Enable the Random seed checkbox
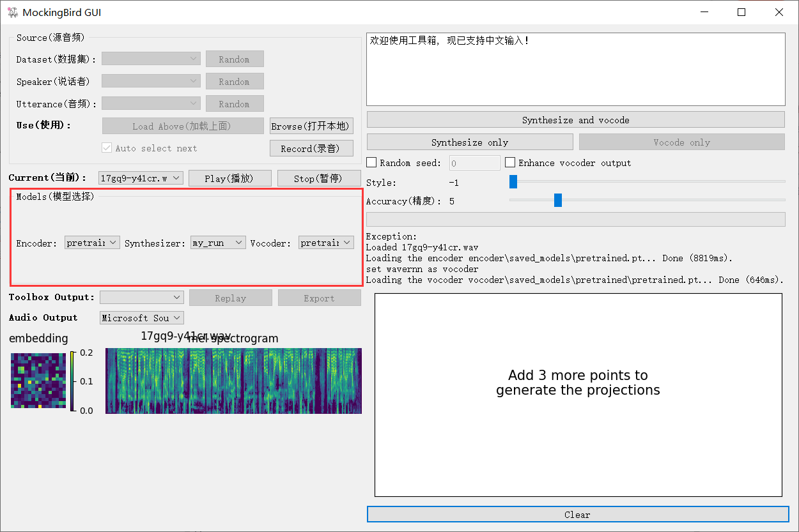The width and height of the screenshot is (799, 532). (x=371, y=162)
